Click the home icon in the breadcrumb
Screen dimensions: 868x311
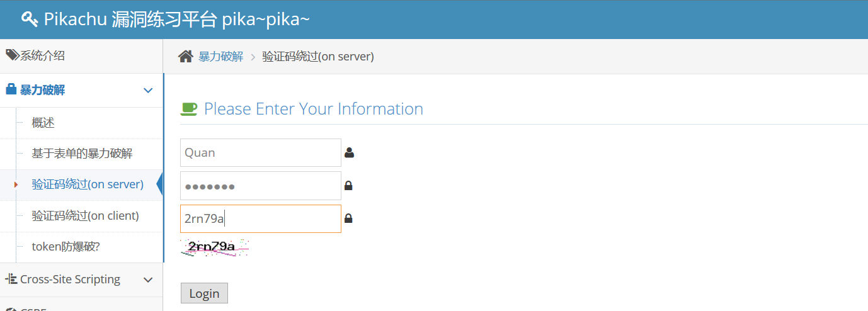(x=186, y=57)
